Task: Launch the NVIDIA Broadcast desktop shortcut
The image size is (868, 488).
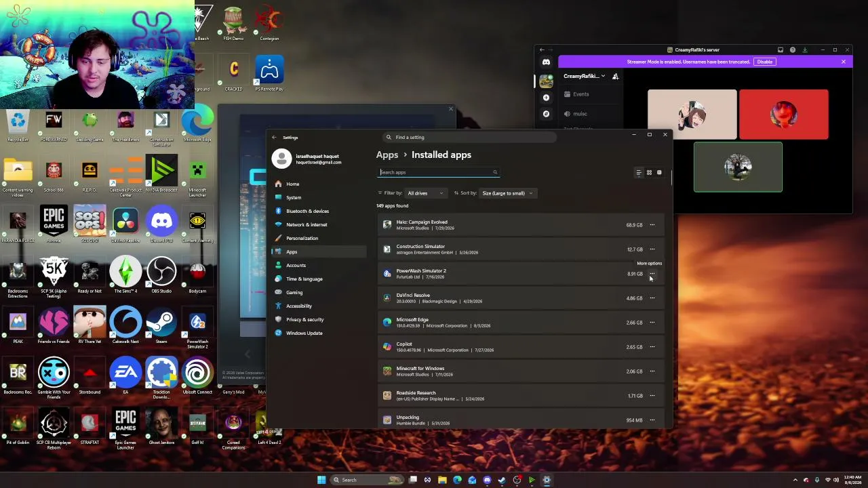Action: click(161, 174)
